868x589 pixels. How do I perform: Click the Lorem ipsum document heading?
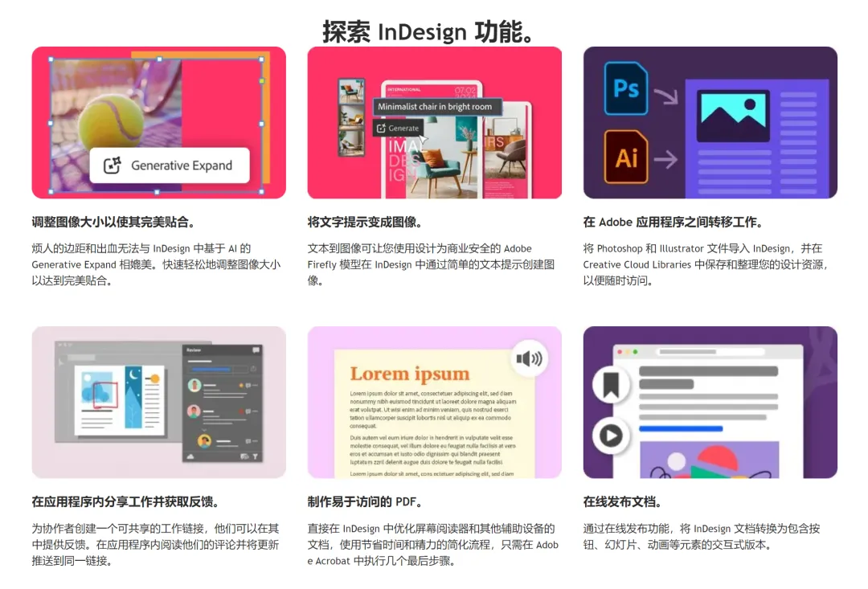click(x=410, y=374)
